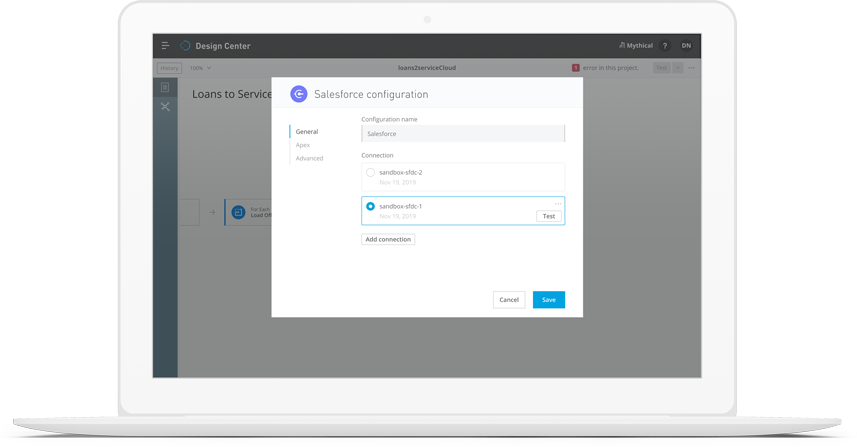Switch to the Apex tab
857x447 pixels.
pyautogui.click(x=303, y=145)
